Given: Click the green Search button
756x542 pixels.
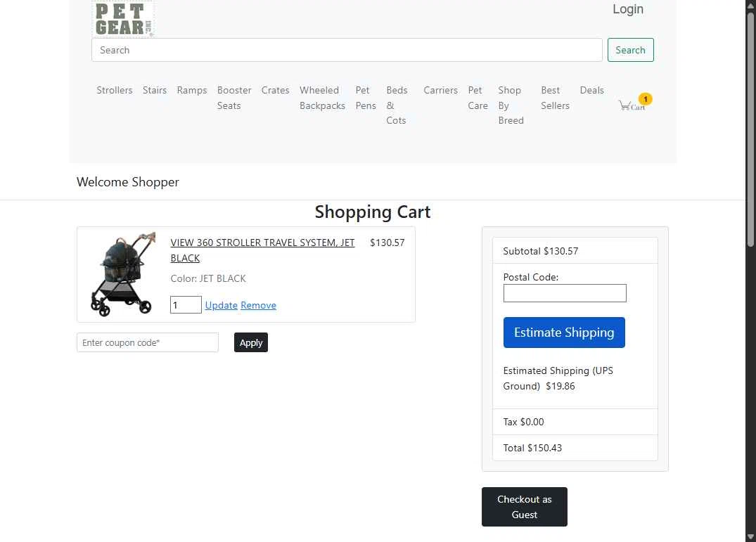Looking at the screenshot, I should click(630, 50).
